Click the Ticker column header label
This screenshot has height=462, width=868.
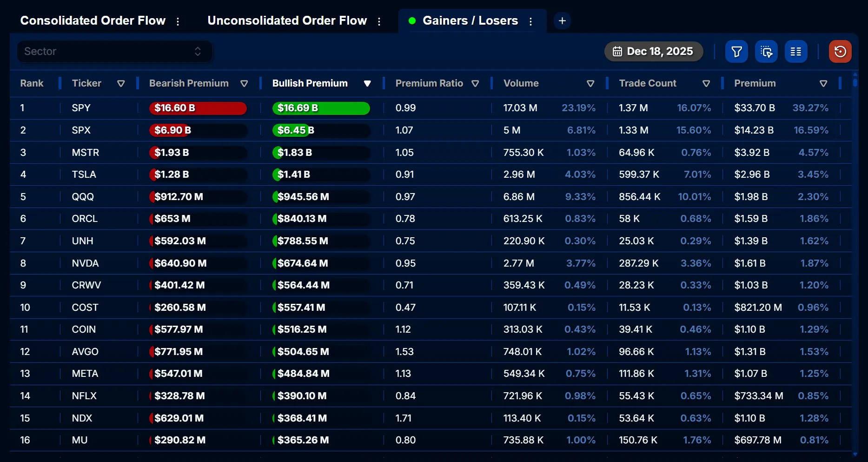[x=86, y=83]
